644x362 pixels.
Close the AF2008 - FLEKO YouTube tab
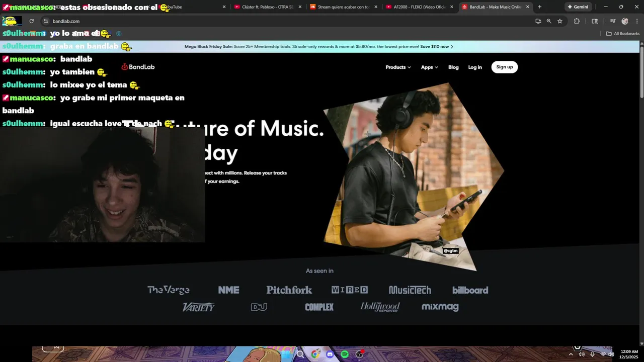(451, 7)
